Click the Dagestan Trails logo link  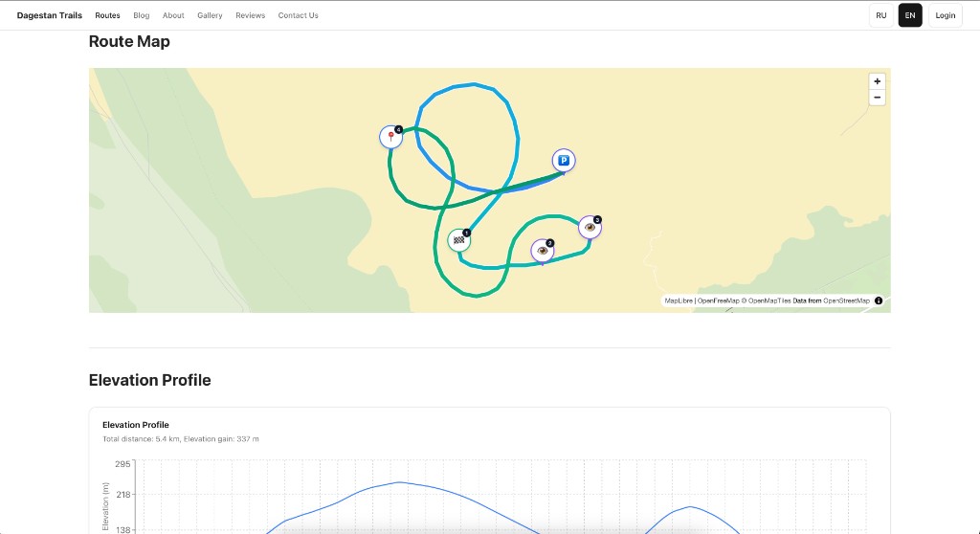tap(50, 15)
